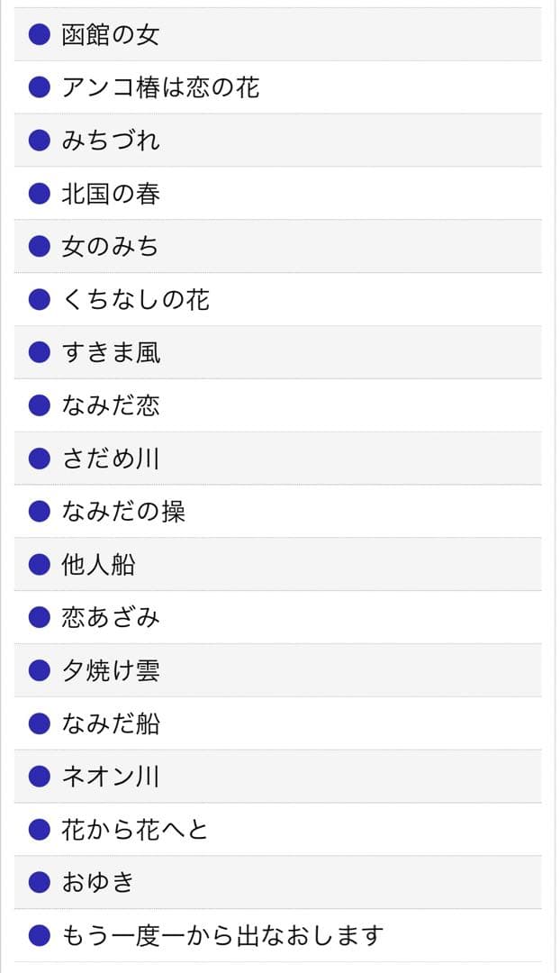The height and width of the screenshot is (973, 560).
Task: Click the bullet icon next to 北国の春
Action: point(37,194)
